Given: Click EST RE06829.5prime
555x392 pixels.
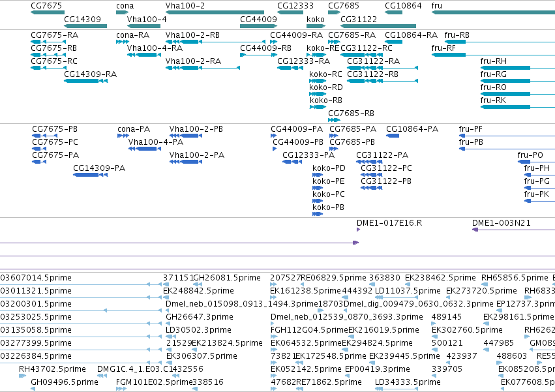Looking at the screenshot, I should (333, 278).
